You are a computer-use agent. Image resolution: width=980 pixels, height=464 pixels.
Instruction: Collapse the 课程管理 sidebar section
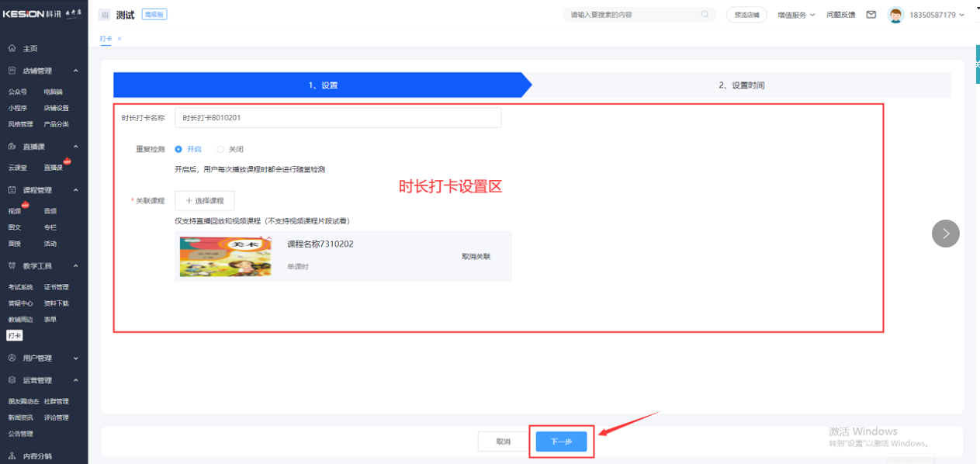pyautogui.click(x=75, y=190)
